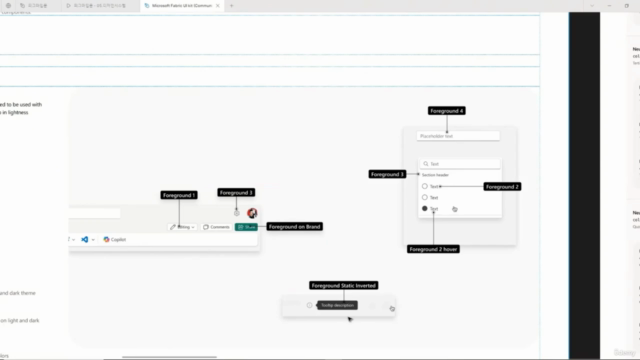Close the Microsoft Fabric UI kit tab
The image size is (640, 360).
[x=218, y=6]
